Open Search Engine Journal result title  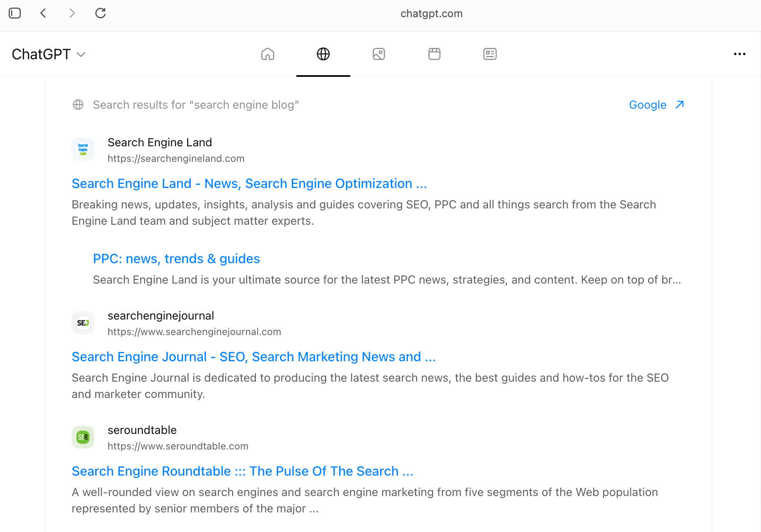coord(254,357)
